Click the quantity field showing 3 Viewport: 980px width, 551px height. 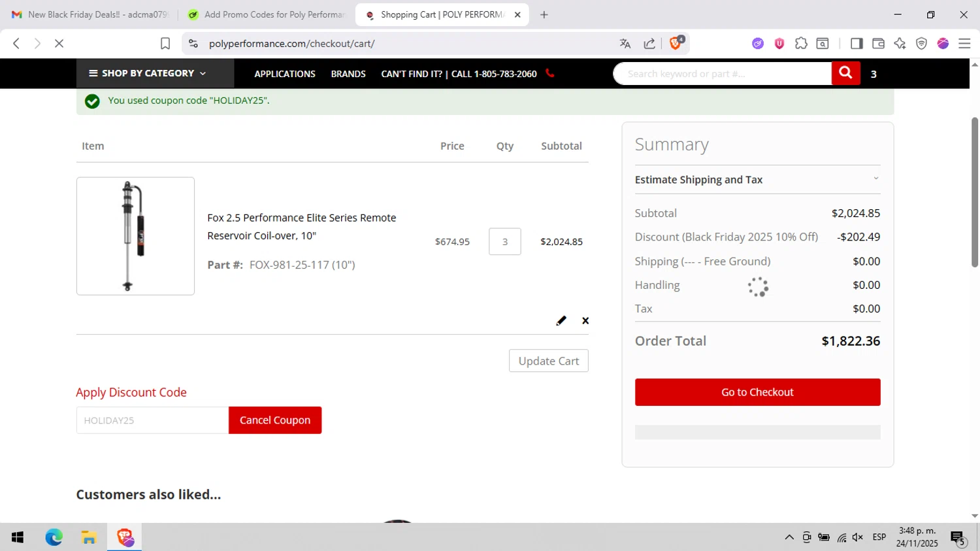pos(505,241)
